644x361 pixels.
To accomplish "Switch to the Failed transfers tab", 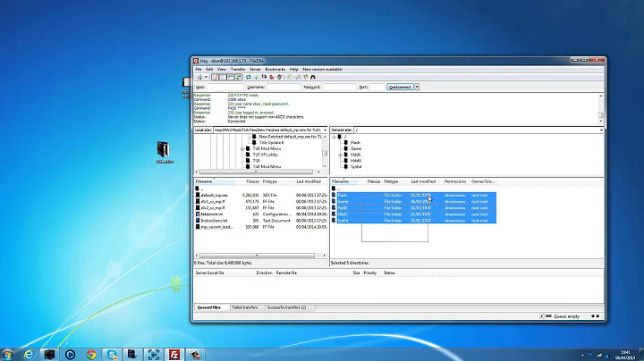I will [x=245, y=307].
